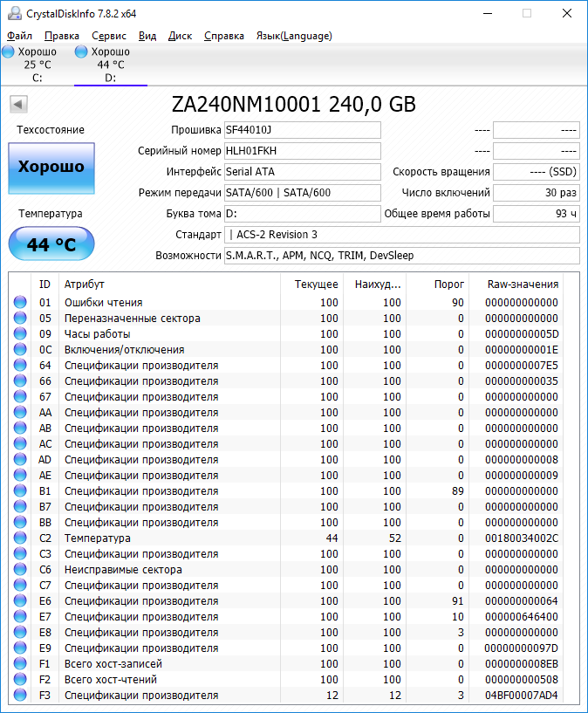
Task: Click the drive letter field D:
Action: [303, 214]
